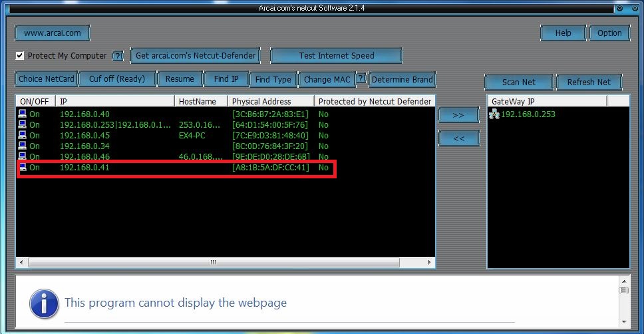Click the blue info icon in the webpage panel
The width and height of the screenshot is (644, 334).
pos(44,303)
